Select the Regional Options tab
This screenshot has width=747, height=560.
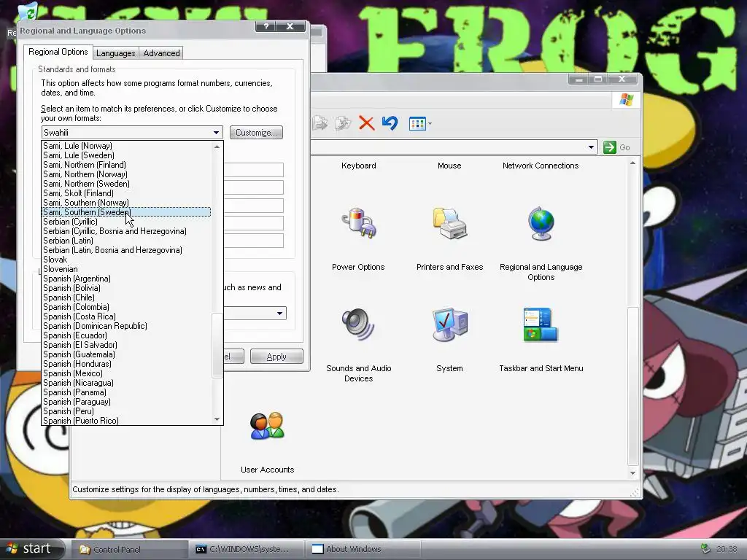tap(58, 52)
